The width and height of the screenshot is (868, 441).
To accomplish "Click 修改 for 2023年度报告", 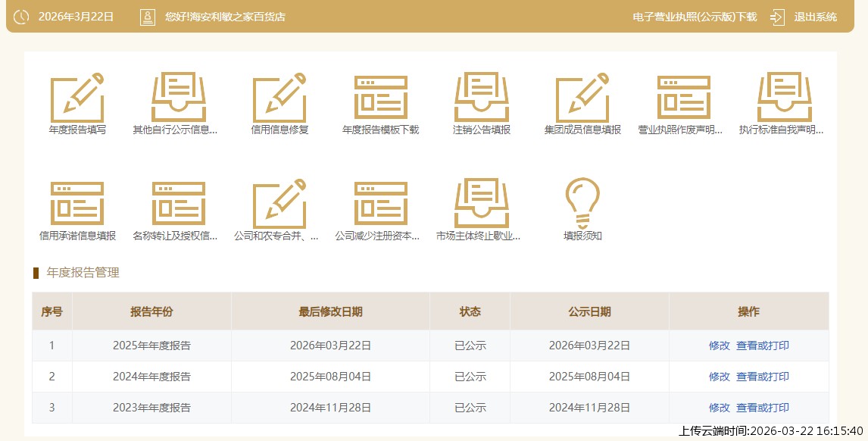I will [x=719, y=408].
